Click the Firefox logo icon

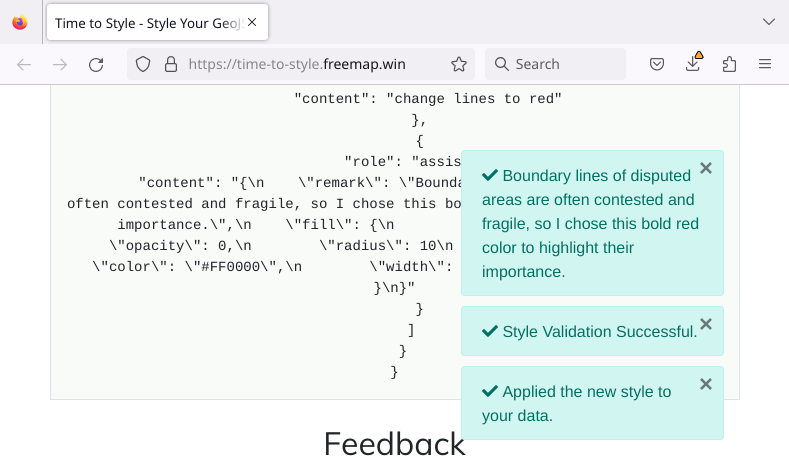(x=20, y=23)
